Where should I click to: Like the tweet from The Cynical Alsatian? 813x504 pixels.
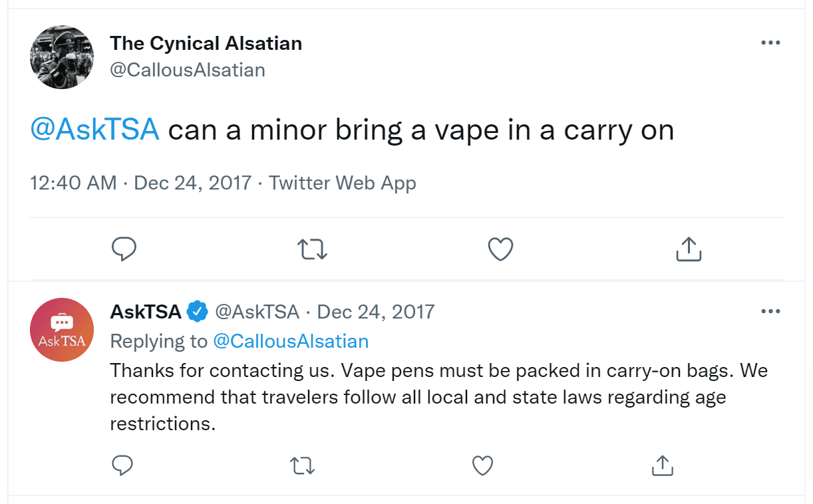pyautogui.click(x=500, y=249)
